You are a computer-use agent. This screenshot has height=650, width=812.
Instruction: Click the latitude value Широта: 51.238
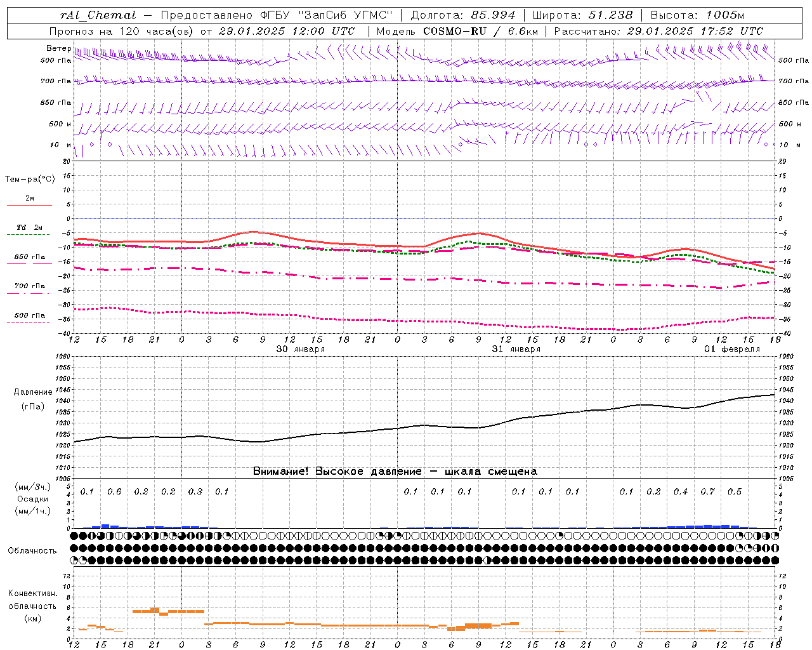click(x=582, y=15)
